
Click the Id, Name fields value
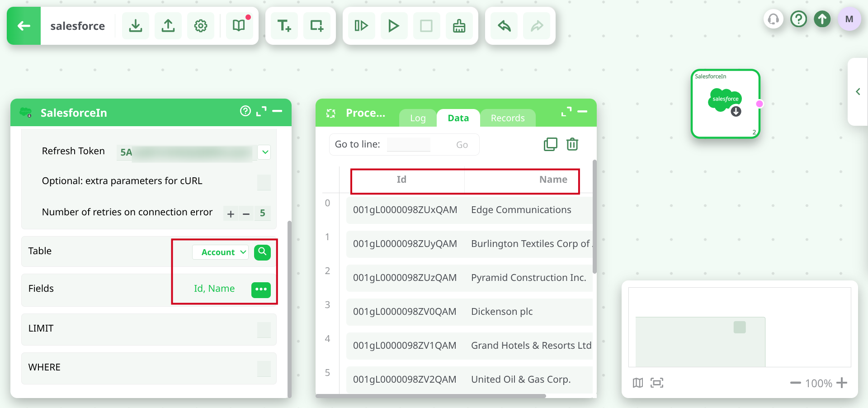coord(214,289)
